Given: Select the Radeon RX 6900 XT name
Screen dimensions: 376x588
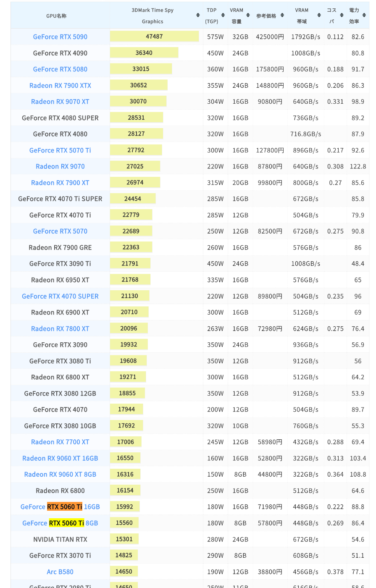Looking at the screenshot, I should click(60, 312).
